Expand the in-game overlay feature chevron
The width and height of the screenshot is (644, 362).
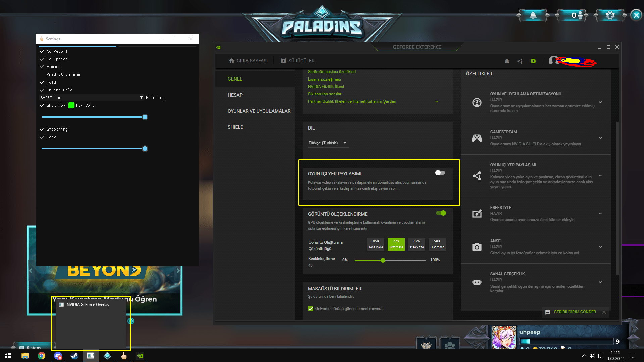point(600,176)
